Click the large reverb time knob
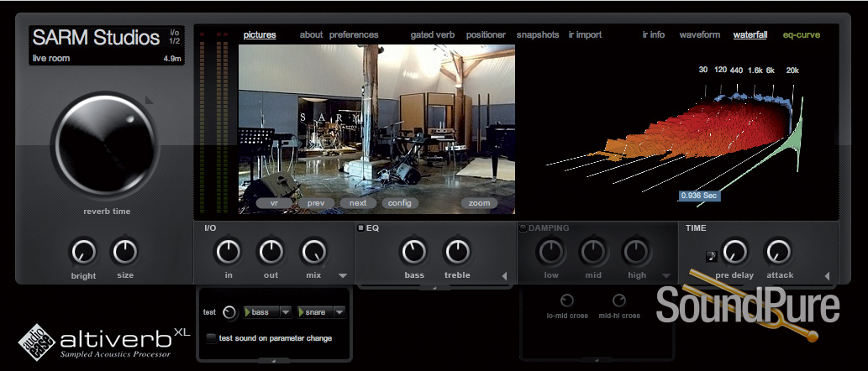868x371 pixels. click(x=105, y=147)
